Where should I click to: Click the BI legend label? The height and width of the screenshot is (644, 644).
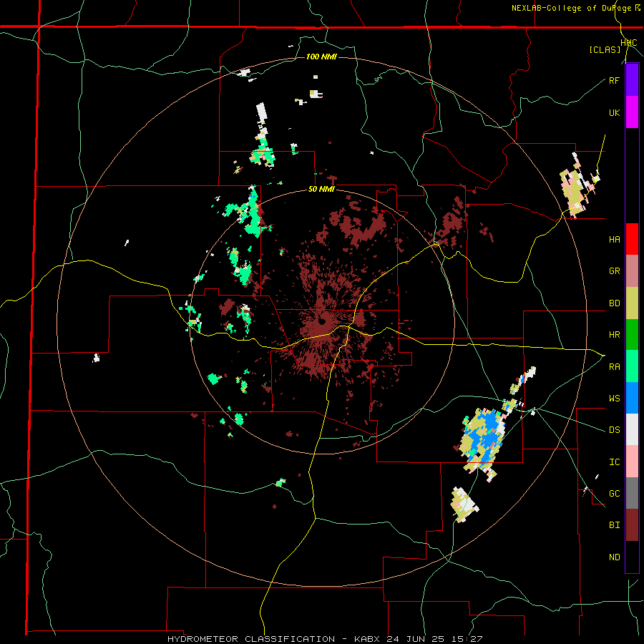click(x=614, y=525)
